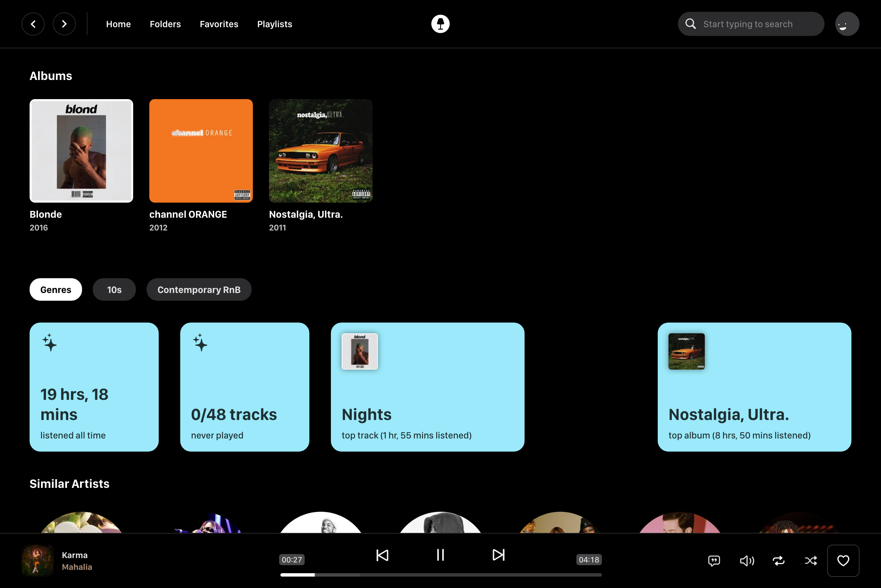Favorite the track with the heart button
This screenshot has width=881, height=588.
pyautogui.click(x=843, y=561)
